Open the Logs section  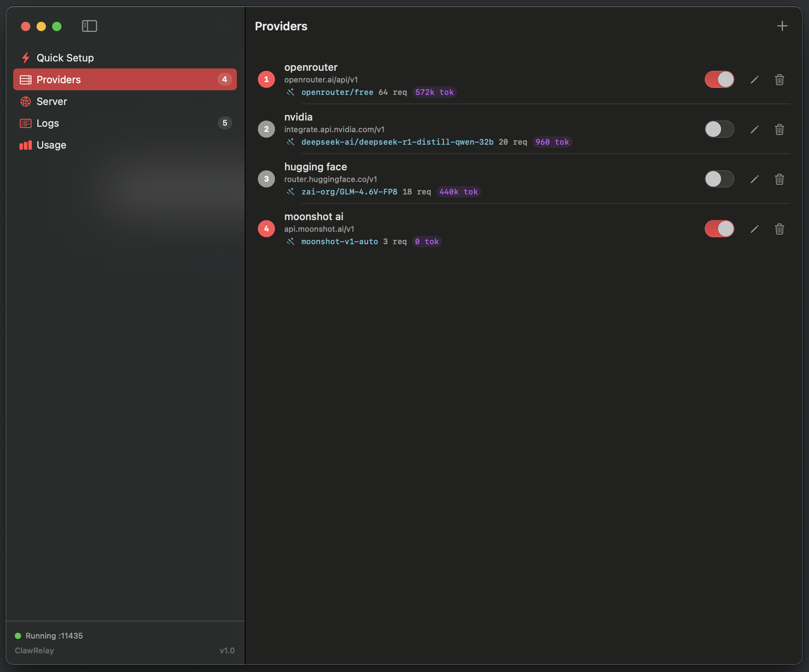click(x=125, y=123)
